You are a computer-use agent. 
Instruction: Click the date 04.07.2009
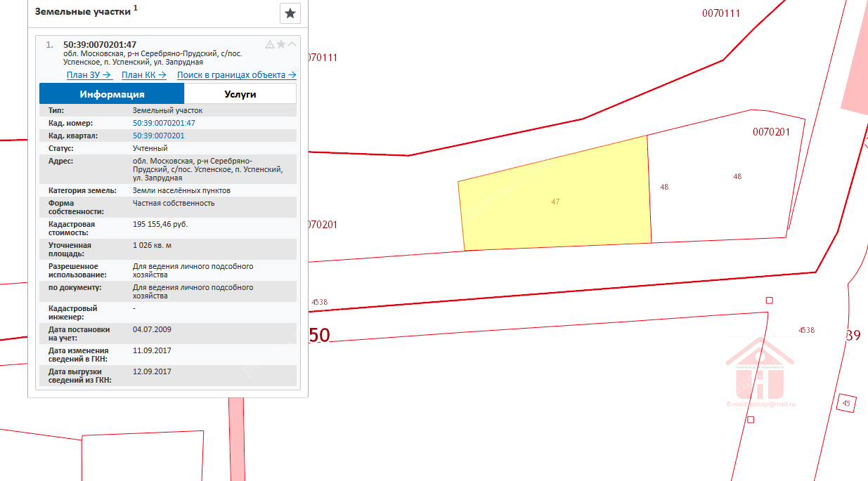click(152, 329)
